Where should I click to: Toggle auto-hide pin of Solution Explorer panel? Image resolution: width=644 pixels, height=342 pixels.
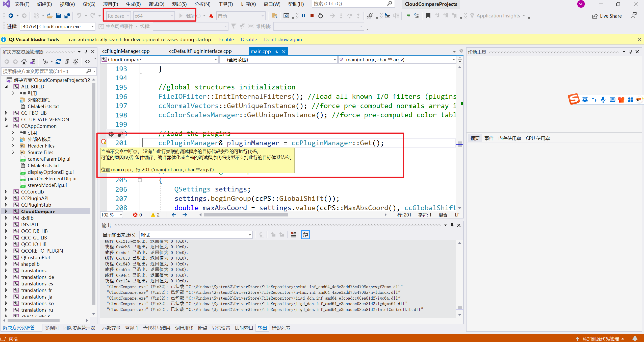(86, 52)
